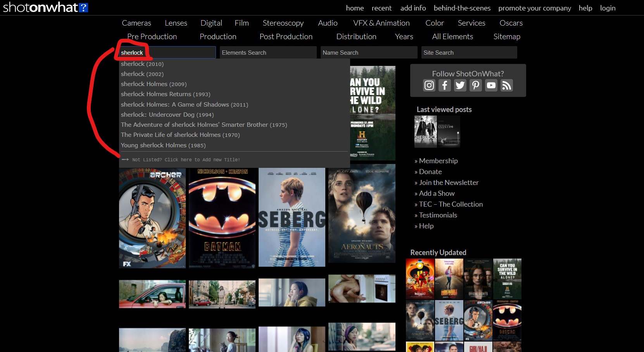Screen dimensions: 644x352
Task: Open All Elements page
Action: (x=452, y=36)
